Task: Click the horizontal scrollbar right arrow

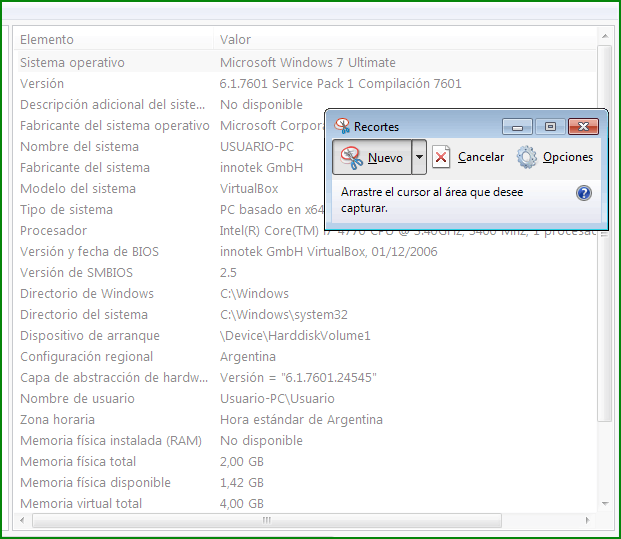Action: [588, 520]
